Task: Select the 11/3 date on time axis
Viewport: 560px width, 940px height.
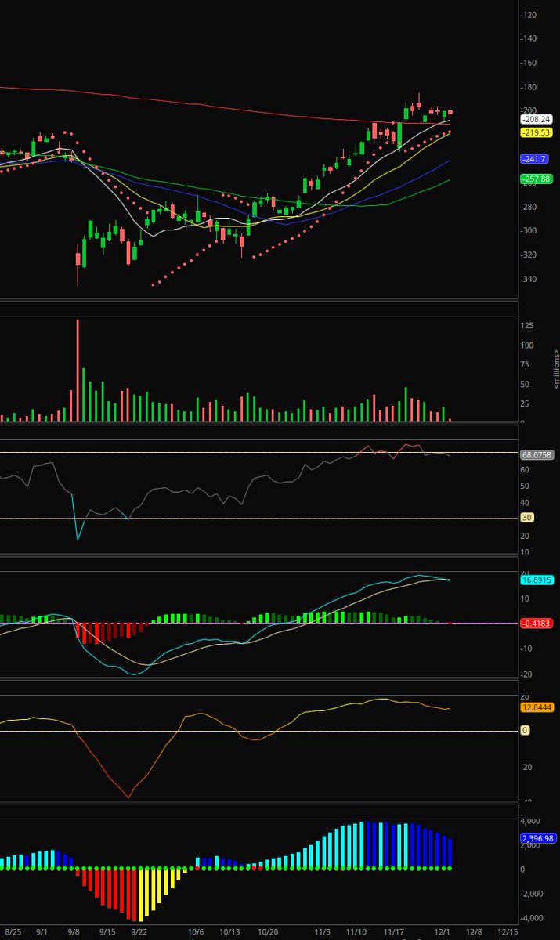Action: (x=322, y=933)
